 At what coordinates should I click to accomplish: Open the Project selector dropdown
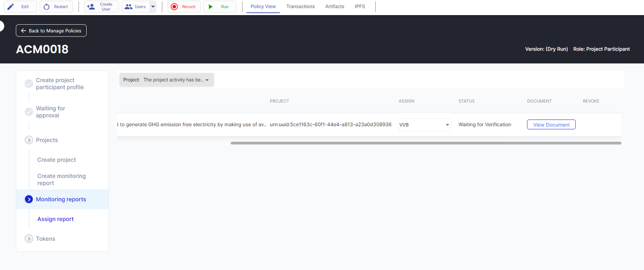[x=167, y=80]
